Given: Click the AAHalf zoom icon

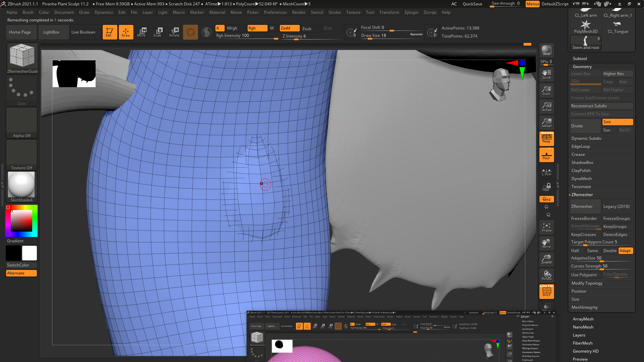Looking at the screenshot, I should [x=546, y=123].
